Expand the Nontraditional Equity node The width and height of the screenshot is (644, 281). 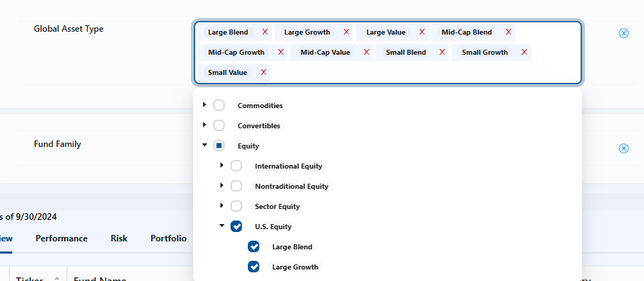(221, 185)
